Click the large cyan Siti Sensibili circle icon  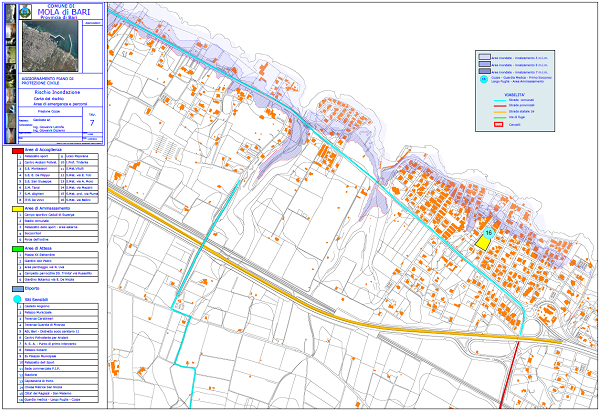point(16,298)
